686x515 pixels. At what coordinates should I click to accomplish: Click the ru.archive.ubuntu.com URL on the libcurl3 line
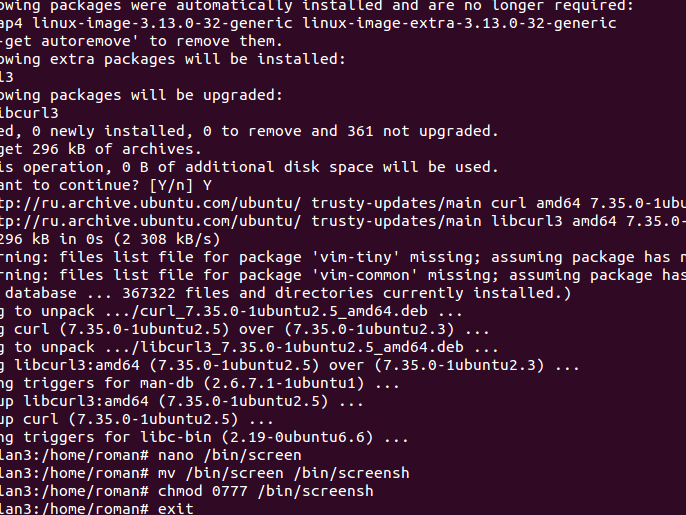pos(150,221)
